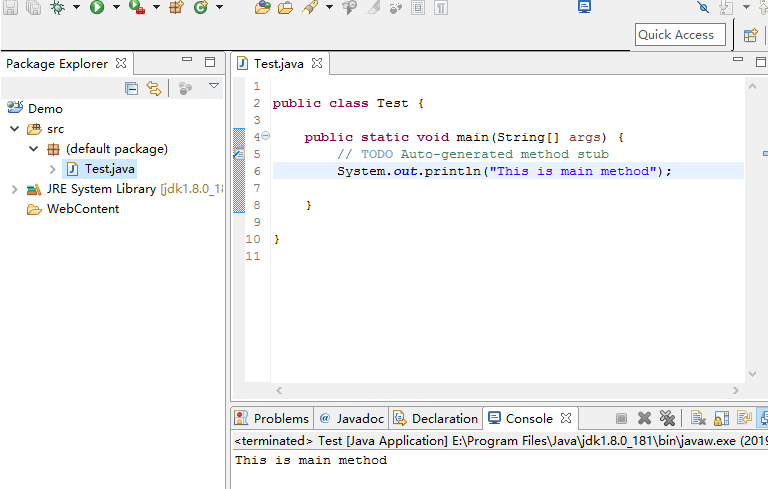Expand the JRE System Library node
Image resolution: width=768 pixels, height=489 pixels.
pyautogui.click(x=13, y=189)
